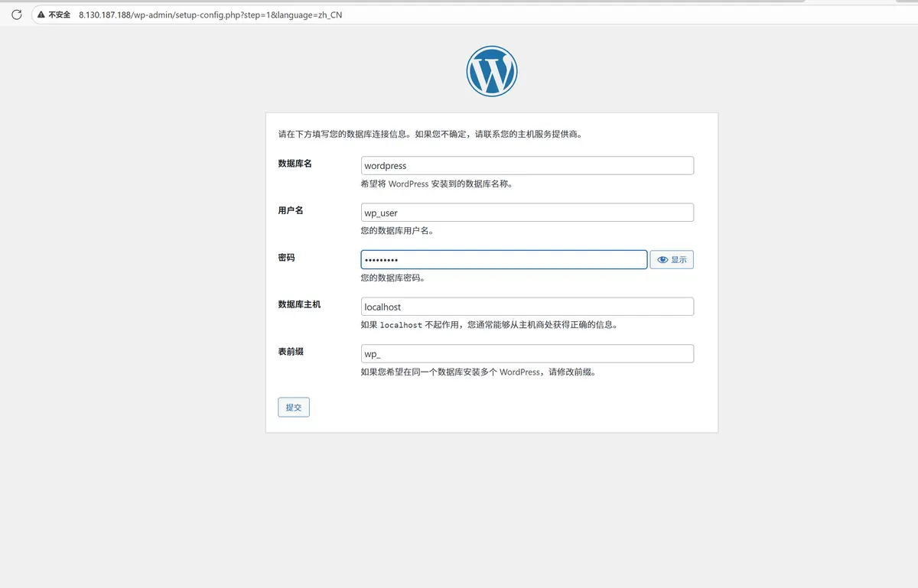918x588 pixels.
Task: Click the hint '希望将 WordPress 安装到的数据库名称。'
Action: click(x=436, y=184)
